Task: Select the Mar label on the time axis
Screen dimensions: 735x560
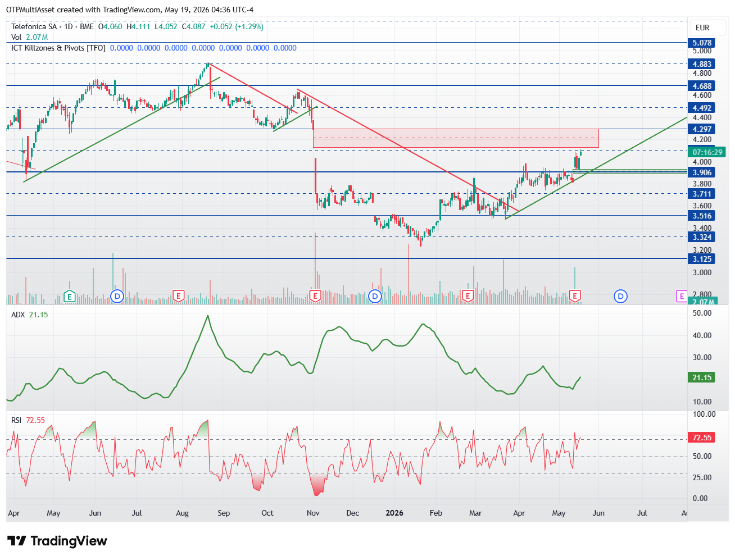Action: pyautogui.click(x=475, y=513)
